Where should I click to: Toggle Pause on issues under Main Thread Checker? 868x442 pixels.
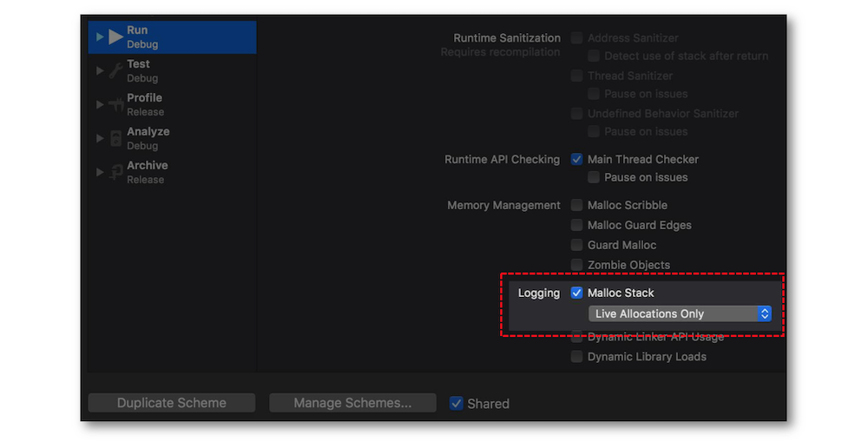point(594,177)
